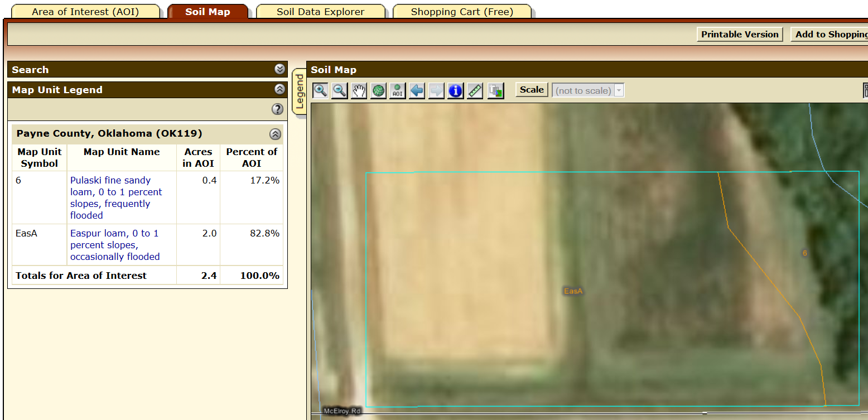Screen dimensions: 868x420
Task: Go back to previous map view
Action: pos(417,90)
